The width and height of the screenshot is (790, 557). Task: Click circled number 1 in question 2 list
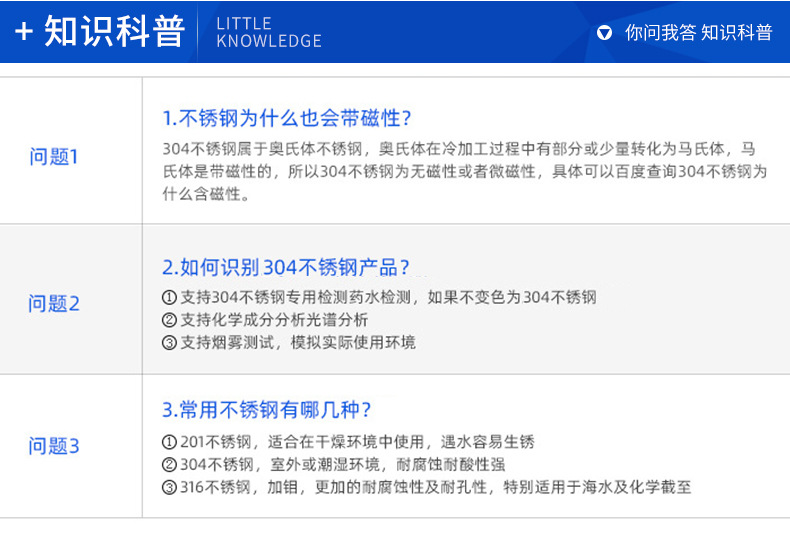point(169,298)
